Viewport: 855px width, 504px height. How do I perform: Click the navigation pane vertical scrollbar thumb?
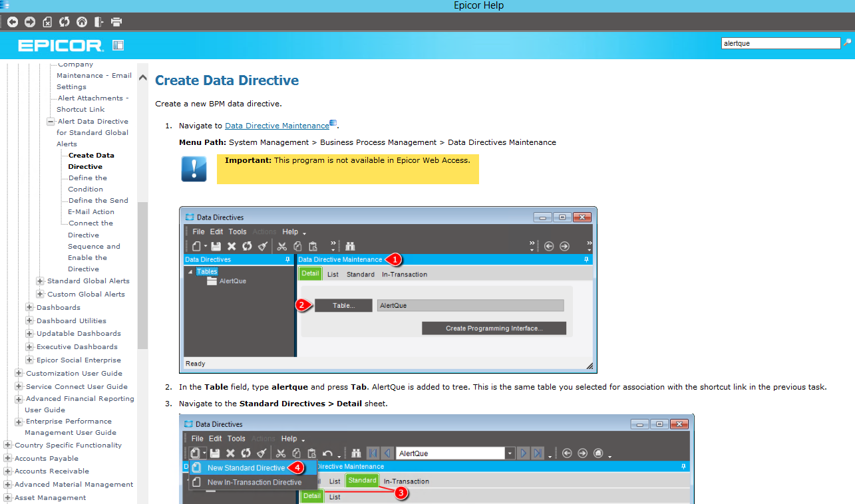(142, 275)
